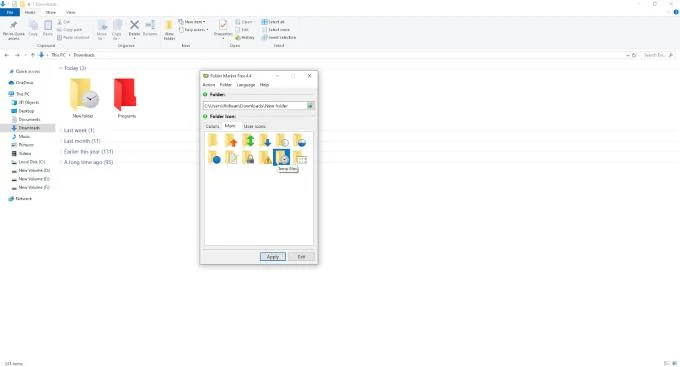Choose the folder icon with empty white circle
The image size is (680, 367).
[282, 141]
